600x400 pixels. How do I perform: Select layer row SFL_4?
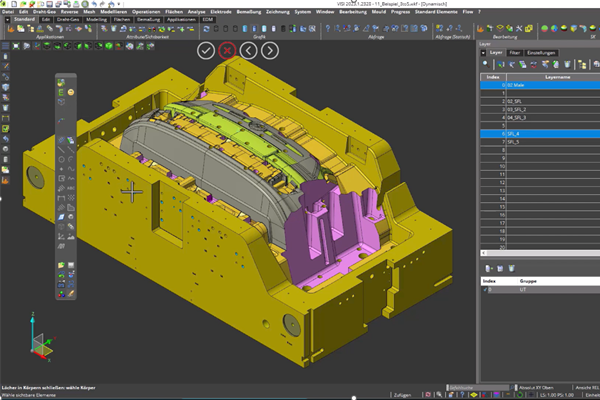tap(540, 134)
